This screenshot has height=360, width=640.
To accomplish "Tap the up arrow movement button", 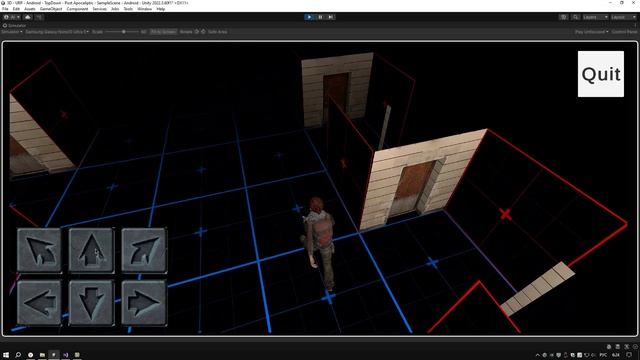I will tap(91, 250).
